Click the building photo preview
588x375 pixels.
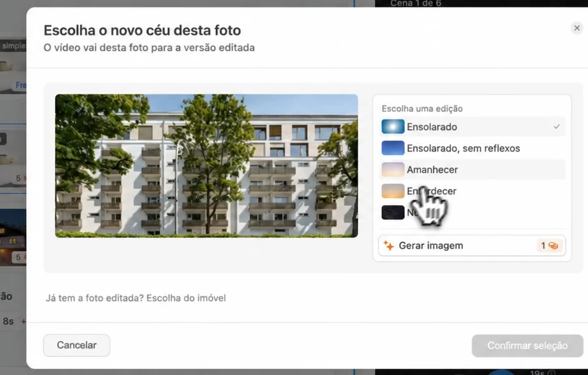coord(206,166)
